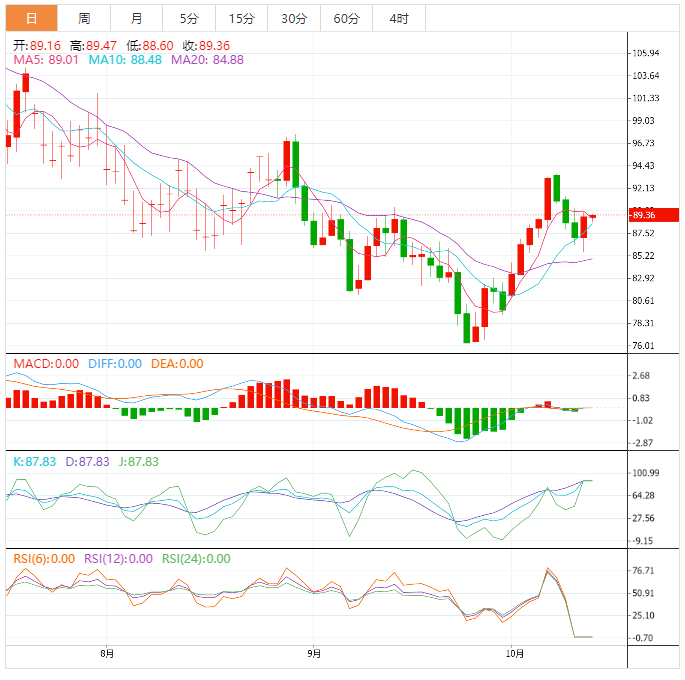
Task: Click the MA5: 89.01 legend text
Action: click(46, 60)
